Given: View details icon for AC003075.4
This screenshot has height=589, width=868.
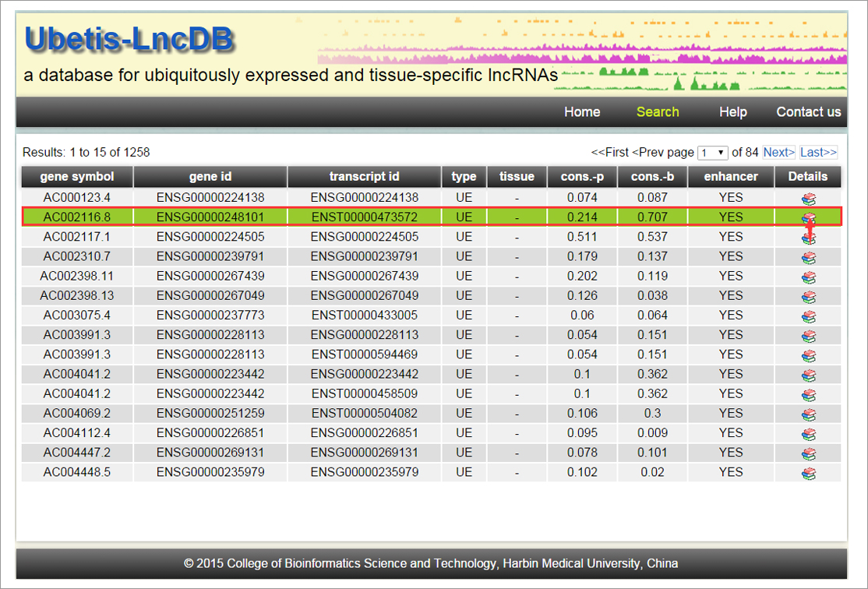Looking at the screenshot, I should click(x=808, y=316).
